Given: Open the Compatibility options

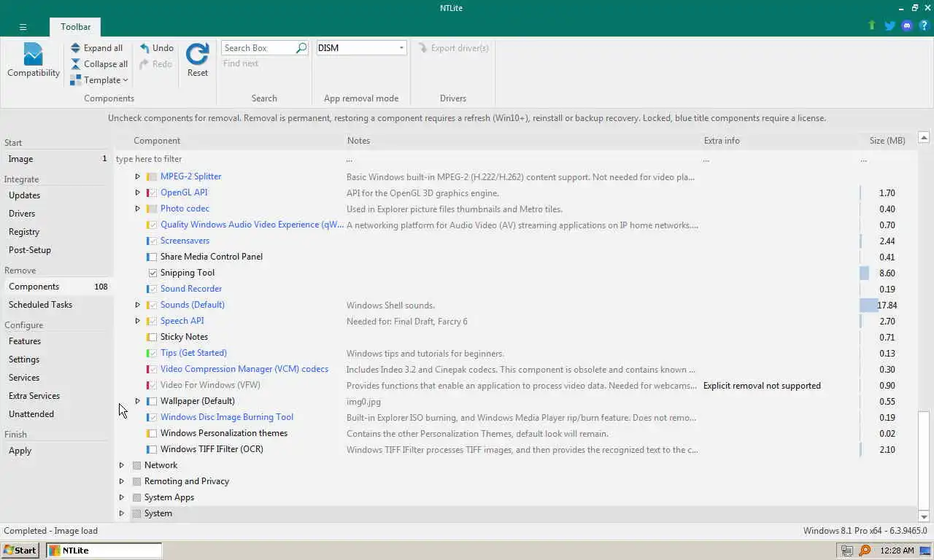Looking at the screenshot, I should [x=33, y=61].
